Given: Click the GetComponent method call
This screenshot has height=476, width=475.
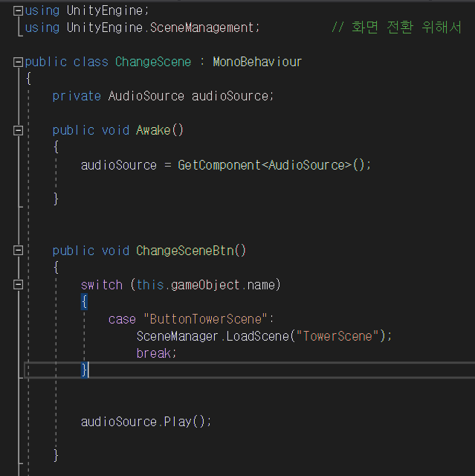Looking at the screenshot, I should 219,165.
